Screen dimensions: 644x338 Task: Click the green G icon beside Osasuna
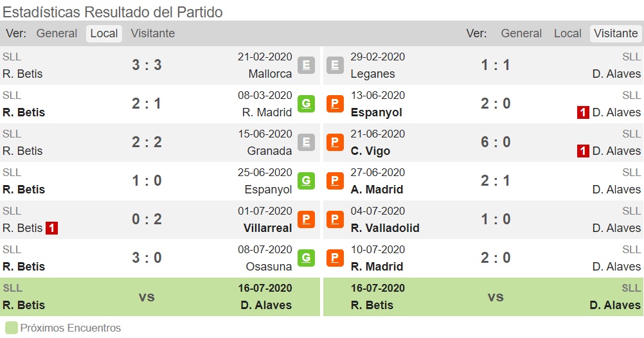click(306, 258)
